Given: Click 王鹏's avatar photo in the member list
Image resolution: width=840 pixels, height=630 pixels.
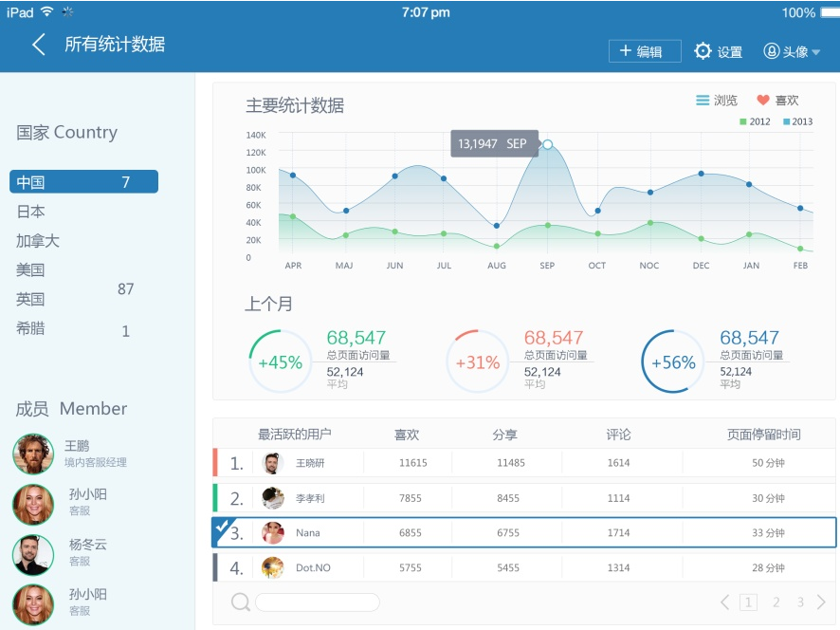Looking at the screenshot, I should pyautogui.click(x=34, y=454).
